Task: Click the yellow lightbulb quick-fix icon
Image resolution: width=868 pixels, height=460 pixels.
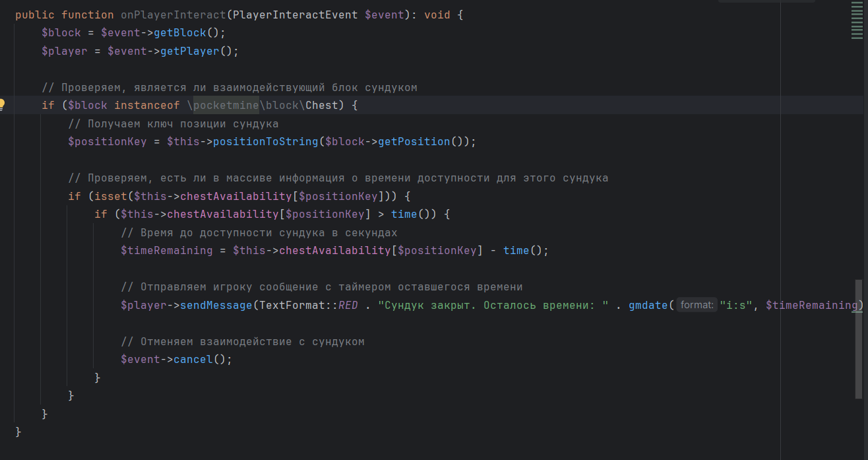Action: 3,104
